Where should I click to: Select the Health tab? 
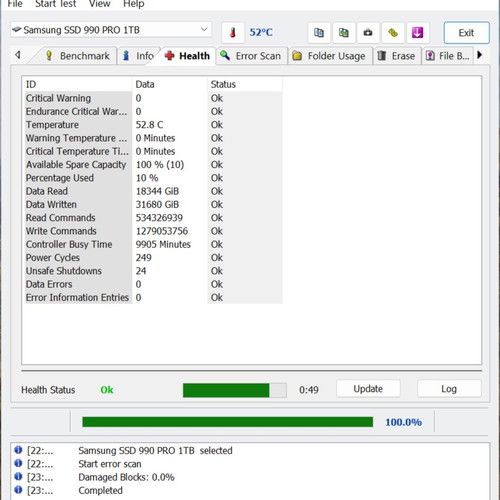(x=187, y=56)
